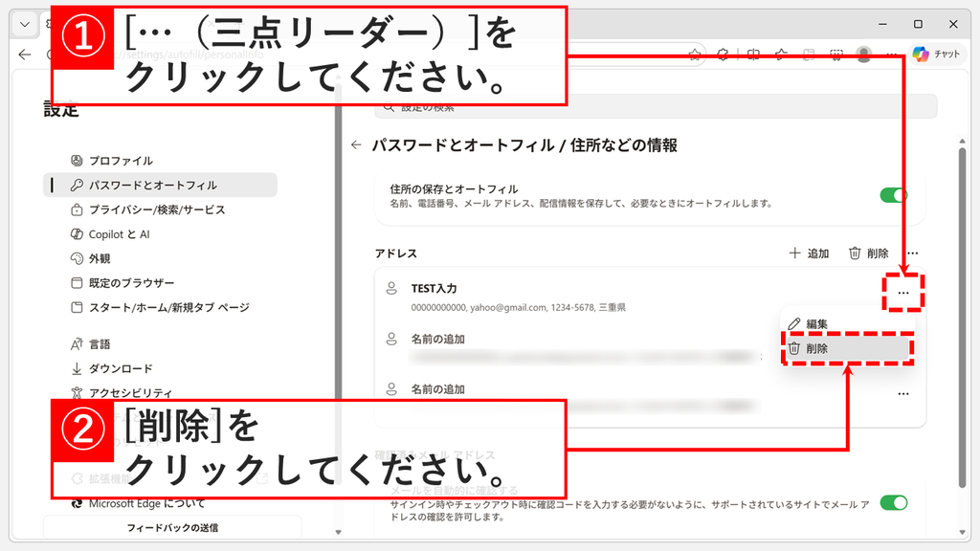Image resolution: width=980 pixels, height=551 pixels.
Task: Add this page to favorites star
Action: [695, 55]
